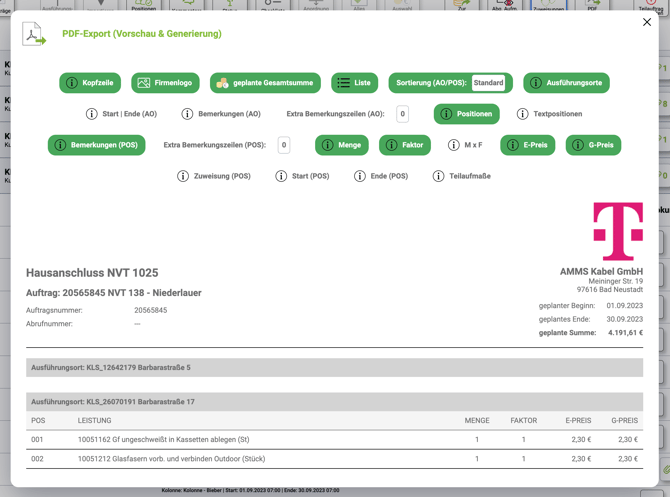
Task: Click the info icon beside Textpositionen
Action: point(522,114)
